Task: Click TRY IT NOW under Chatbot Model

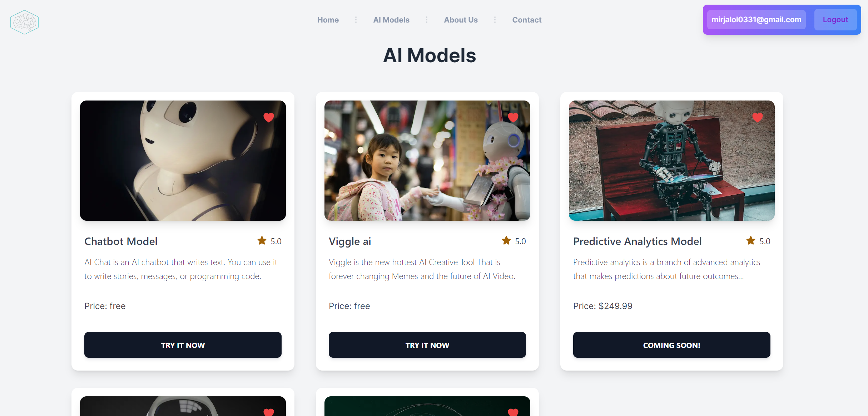Action: (x=183, y=345)
